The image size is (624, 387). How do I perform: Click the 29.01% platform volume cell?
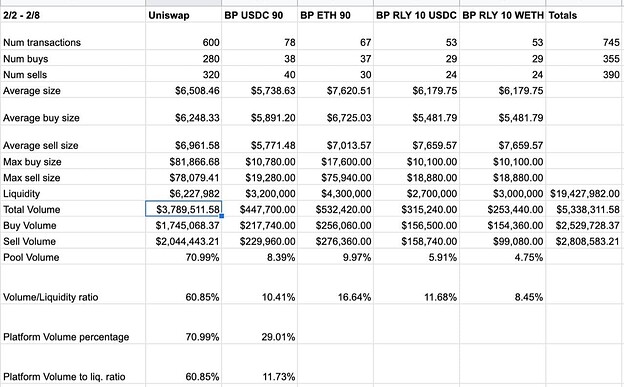coord(259,337)
